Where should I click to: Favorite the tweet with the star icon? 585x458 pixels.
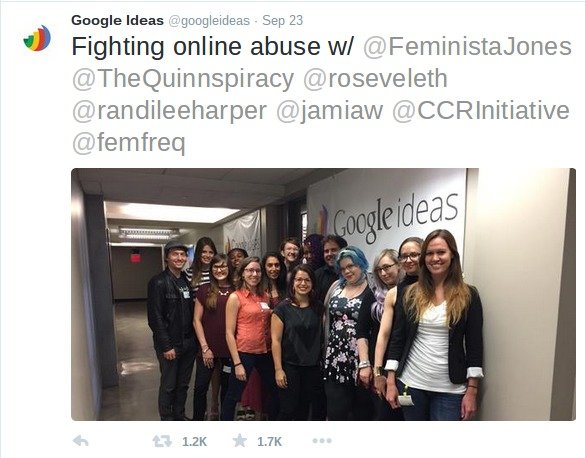tap(240, 441)
